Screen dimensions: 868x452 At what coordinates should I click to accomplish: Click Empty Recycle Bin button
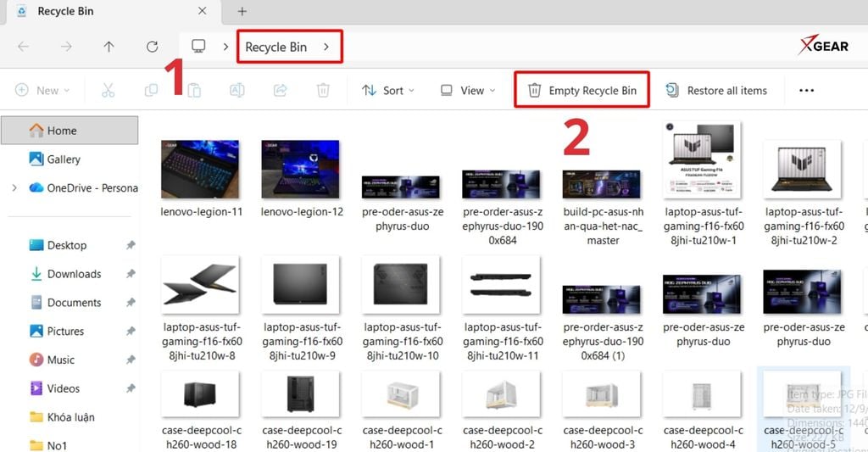pyautogui.click(x=581, y=90)
